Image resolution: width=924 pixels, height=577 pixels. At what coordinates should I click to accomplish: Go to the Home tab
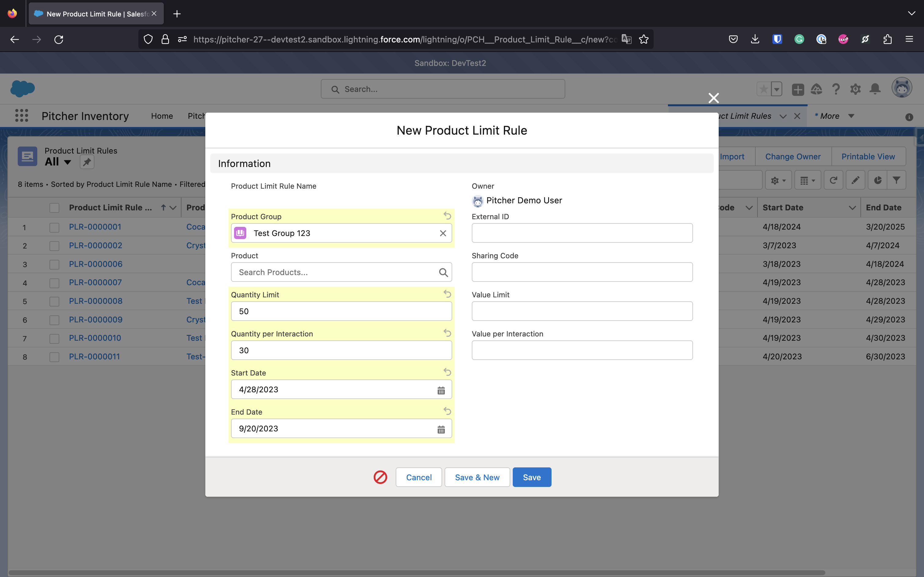coord(162,116)
